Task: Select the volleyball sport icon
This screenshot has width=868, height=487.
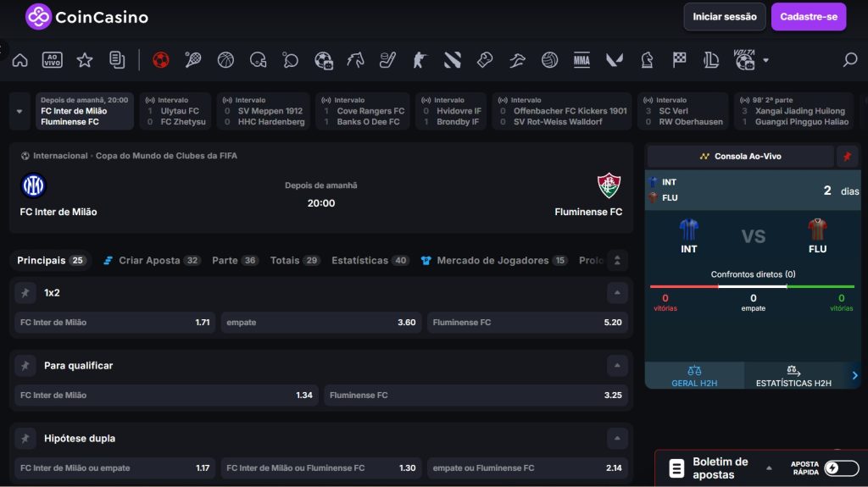Action: click(x=549, y=60)
